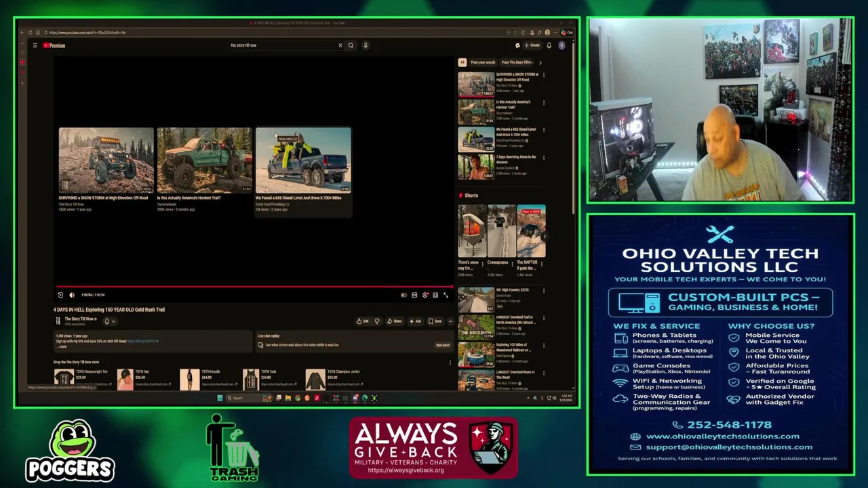The width and height of the screenshot is (868, 488).
Task: Open the store section three-dot menu
Action: coord(450,362)
